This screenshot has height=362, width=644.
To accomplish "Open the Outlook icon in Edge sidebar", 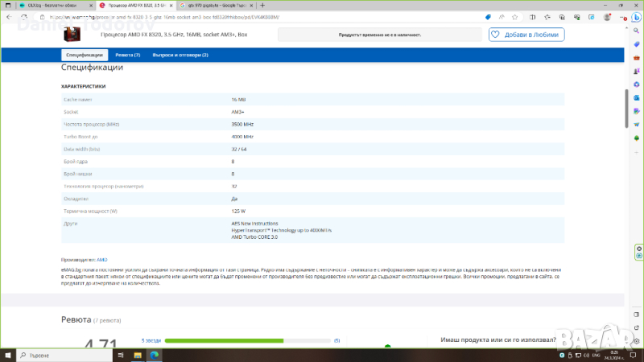I will 636,99.
